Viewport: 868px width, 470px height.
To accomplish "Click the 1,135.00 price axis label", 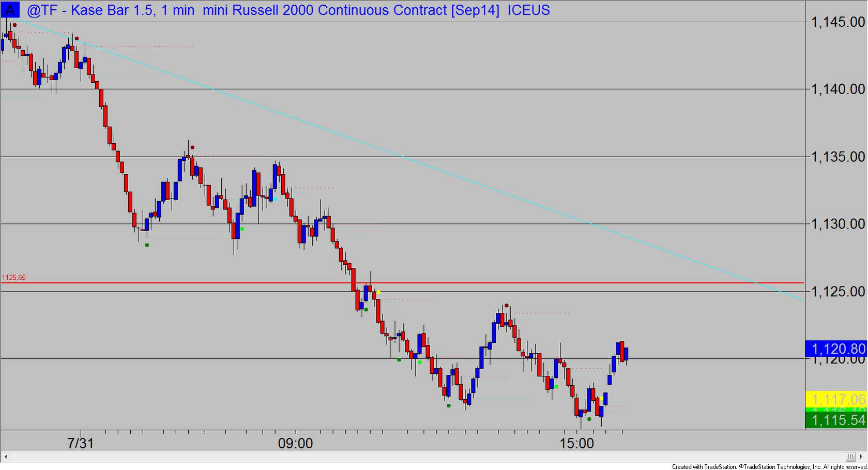I will pyautogui.click(x=838, y=157).
